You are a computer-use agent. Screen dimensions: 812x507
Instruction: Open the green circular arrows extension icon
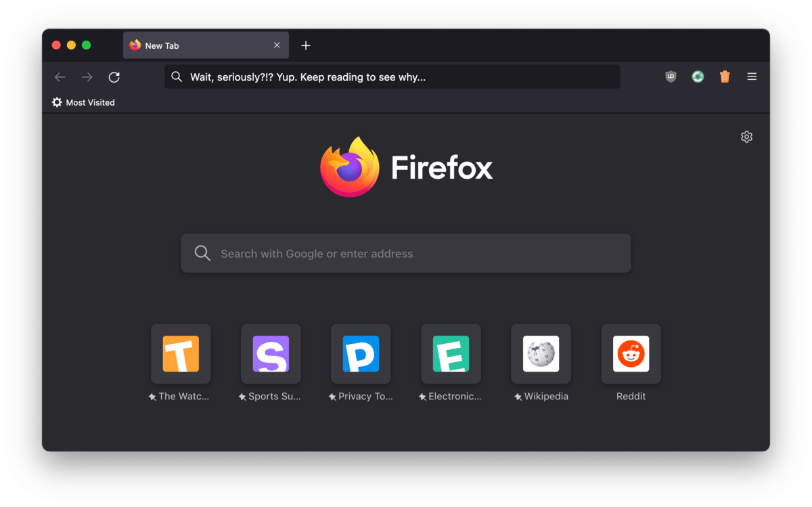[x=698, y=76]
